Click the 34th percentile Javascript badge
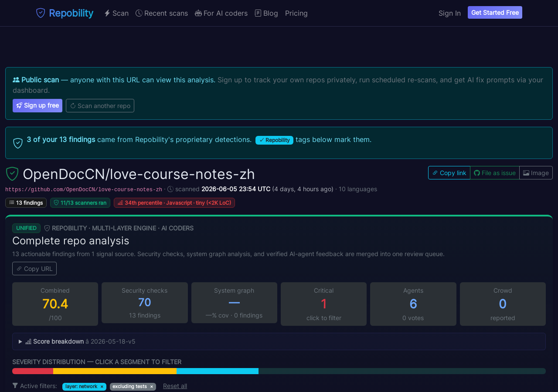558x392 pixels. (x=174, y=203)
